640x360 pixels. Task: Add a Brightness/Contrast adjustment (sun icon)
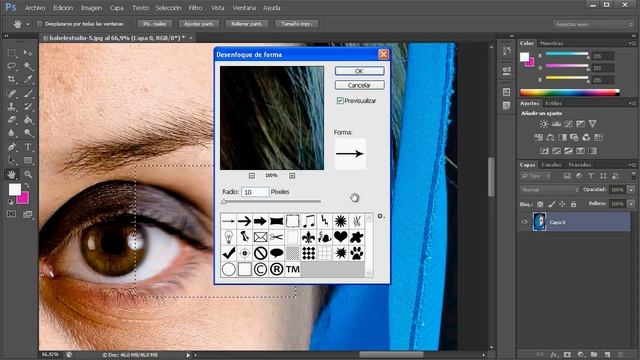point(544,124)
